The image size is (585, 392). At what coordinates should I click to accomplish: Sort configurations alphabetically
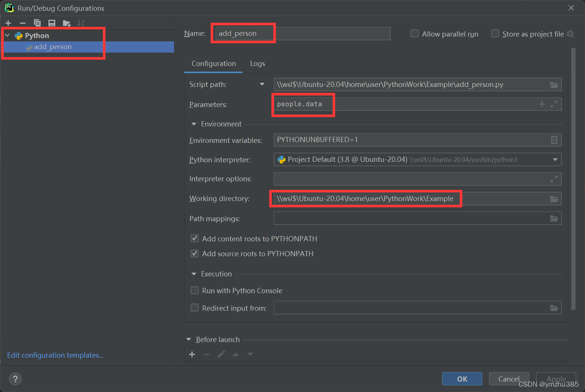tap(81, 23)
